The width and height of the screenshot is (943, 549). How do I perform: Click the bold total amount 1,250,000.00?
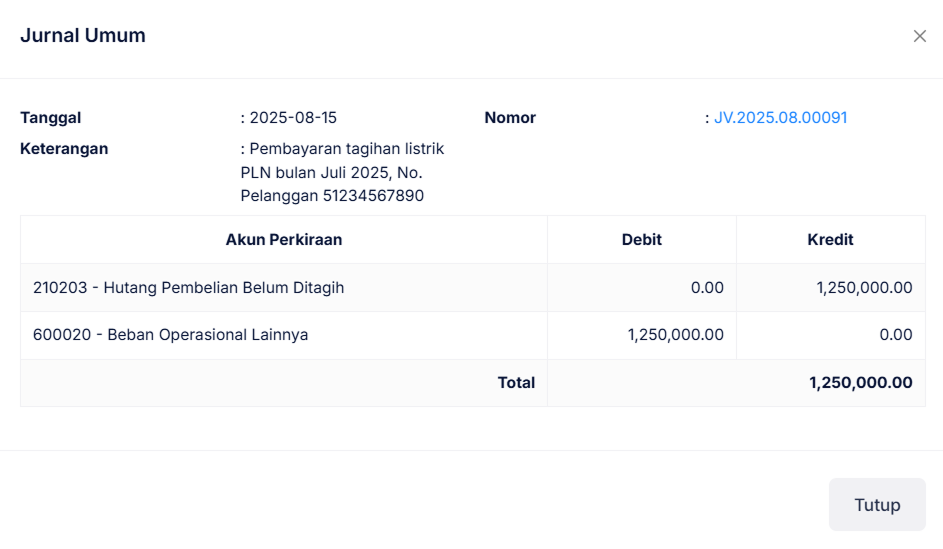click(860, 383)
